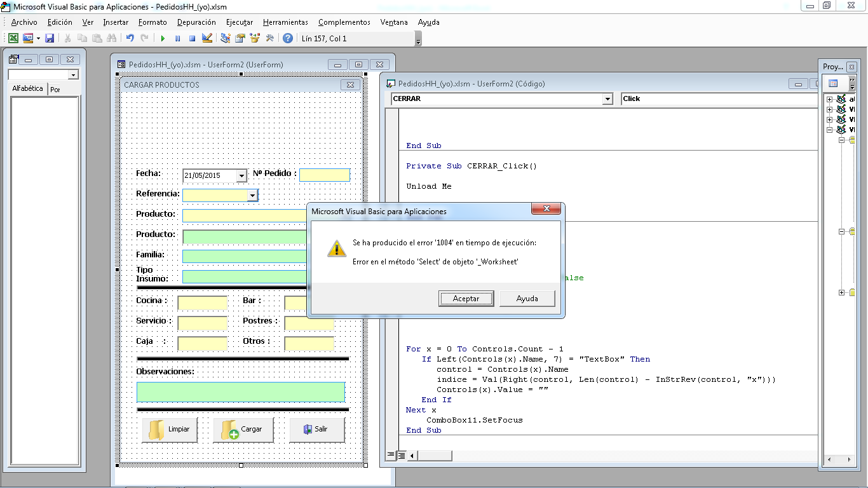Stop execution using the Restablecer toolbar icon
This screenshot has height=488, width=868.
pos(193,38)
